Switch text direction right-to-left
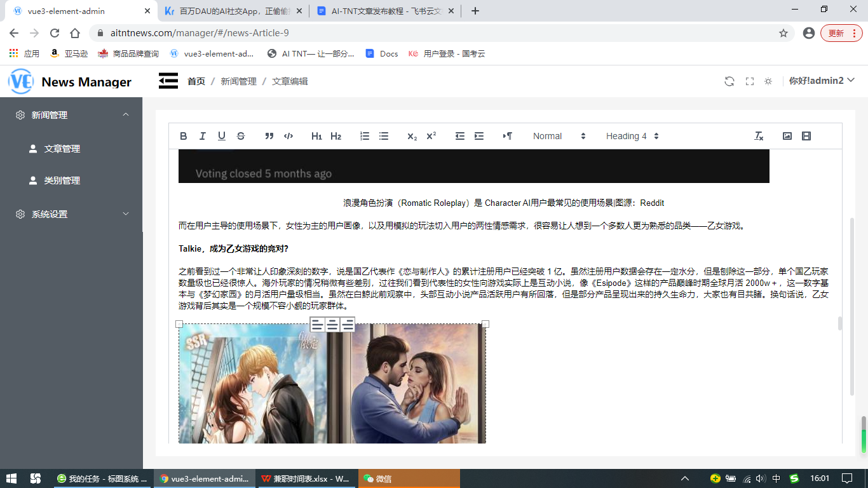 point(508,136)
